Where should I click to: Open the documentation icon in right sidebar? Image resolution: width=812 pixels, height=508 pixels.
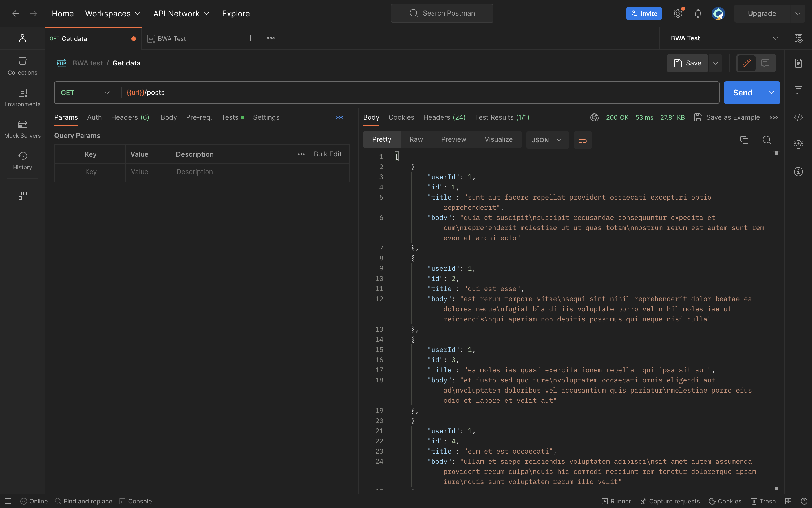798,63
